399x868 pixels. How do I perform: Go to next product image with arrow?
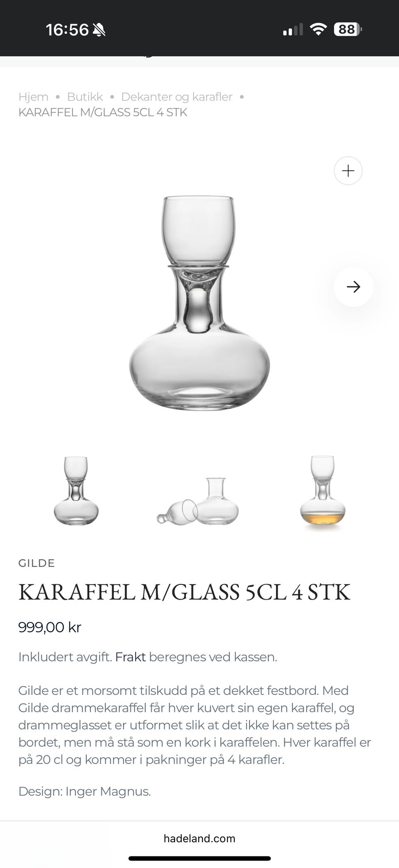(x=353, y=287)
